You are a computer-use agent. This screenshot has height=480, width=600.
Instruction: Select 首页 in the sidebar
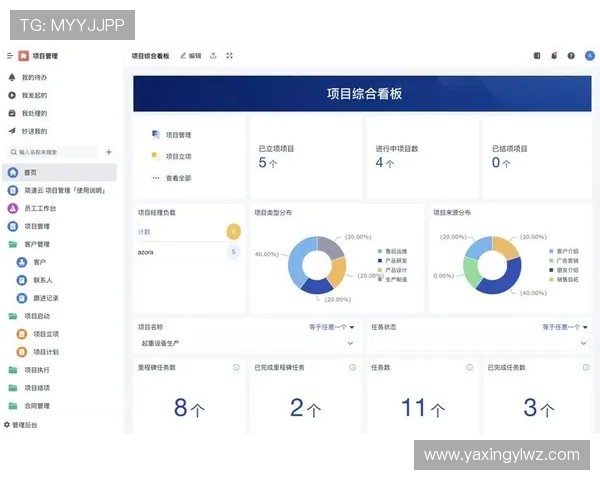(x=60, y=172)
